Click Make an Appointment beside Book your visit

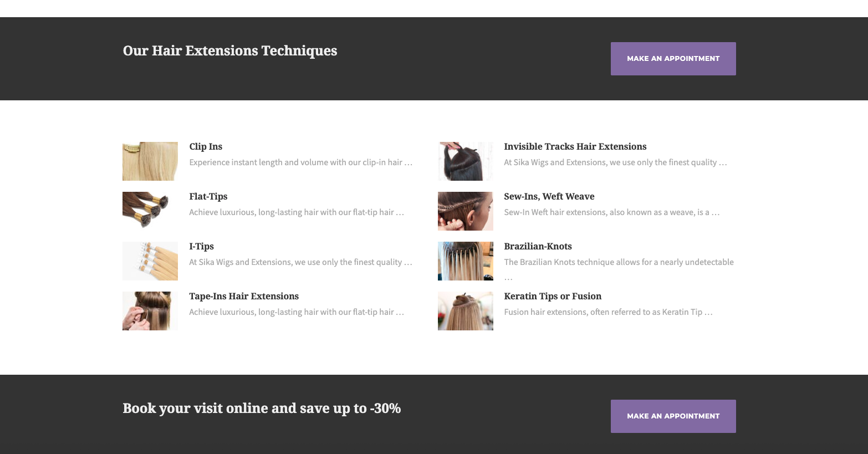pyautogui.click(x=673, y=416)
